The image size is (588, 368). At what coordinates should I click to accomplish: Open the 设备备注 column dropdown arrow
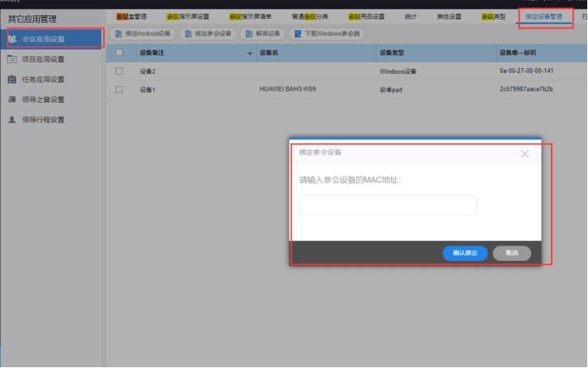click(250, 53)
